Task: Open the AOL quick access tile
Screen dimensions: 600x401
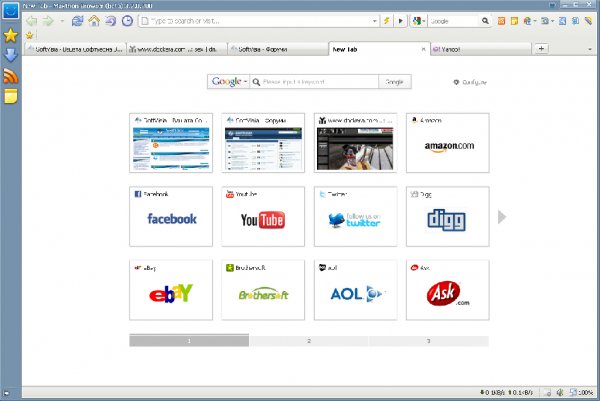Action: pos(355,290)
